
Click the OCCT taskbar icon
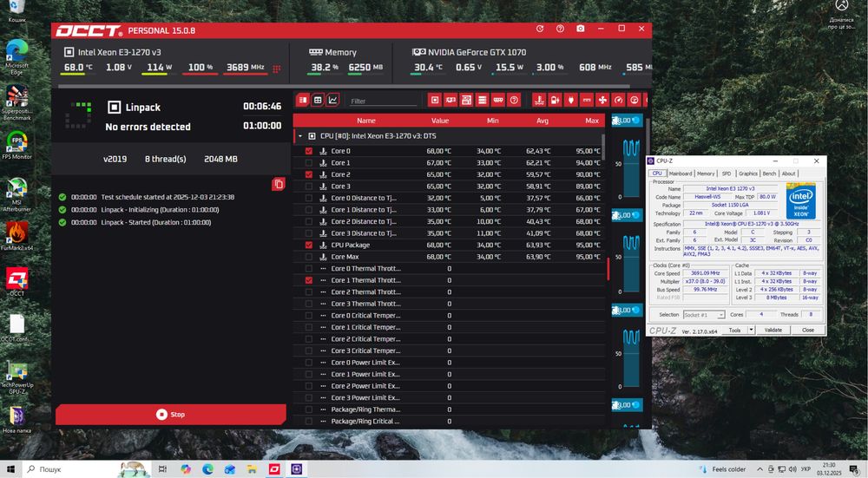tap(274, 469)
